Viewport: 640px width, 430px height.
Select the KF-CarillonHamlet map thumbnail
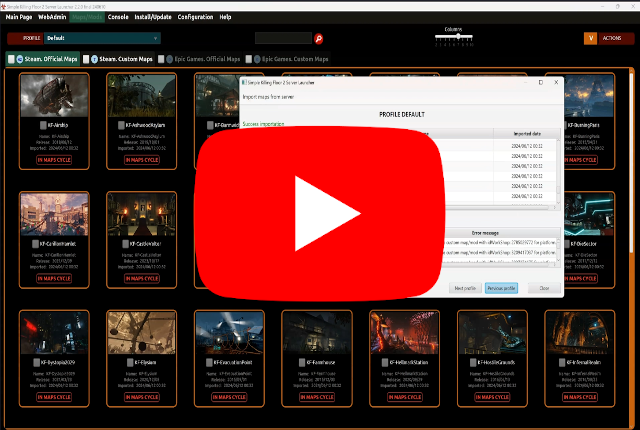54,214
